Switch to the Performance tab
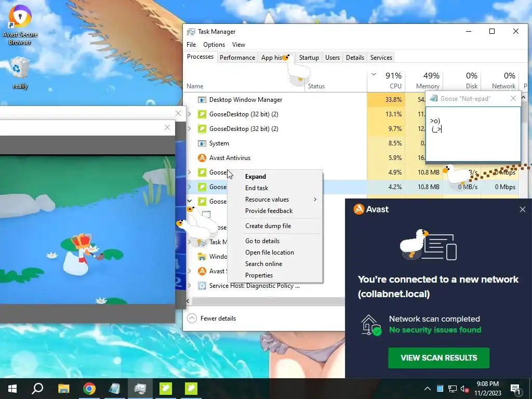 237,58
